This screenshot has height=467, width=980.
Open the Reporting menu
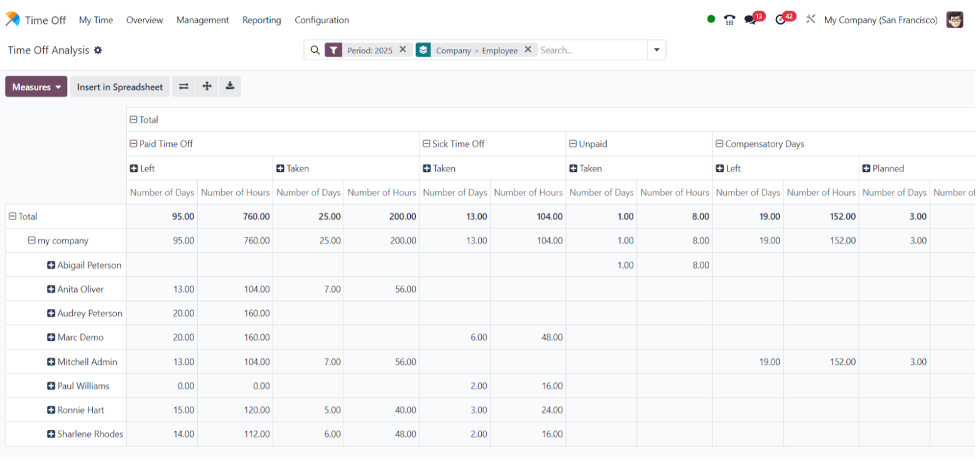(x=262, y=20)
